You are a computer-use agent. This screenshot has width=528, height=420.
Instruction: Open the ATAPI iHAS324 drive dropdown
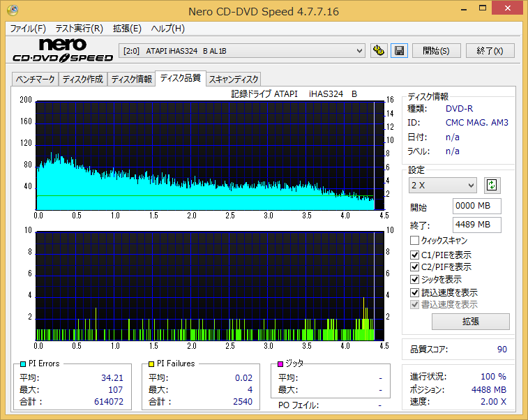point(242,51)
